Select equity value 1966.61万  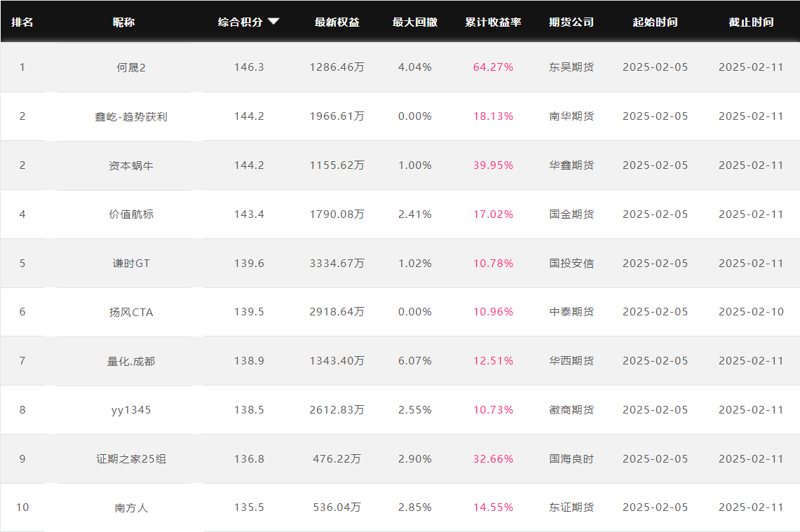point(337,116)
